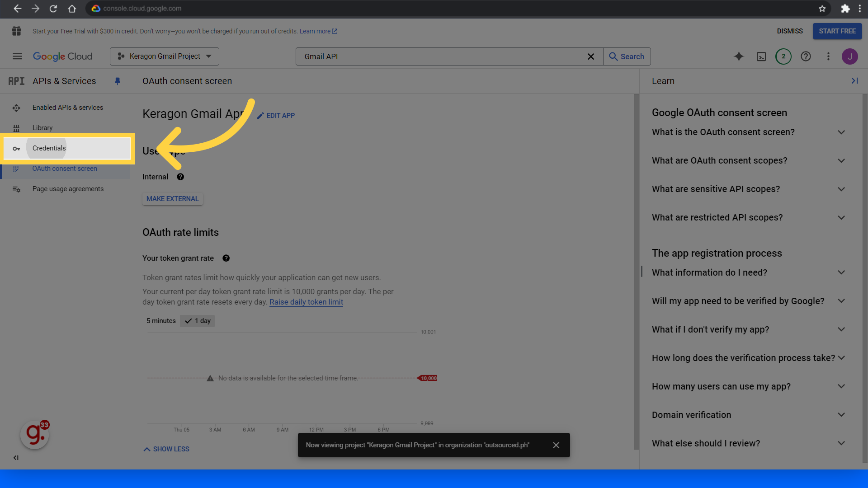Click MAKE EXTERNAL button
Viewport: 868px width, 488px height.
(x=172, y=199)
